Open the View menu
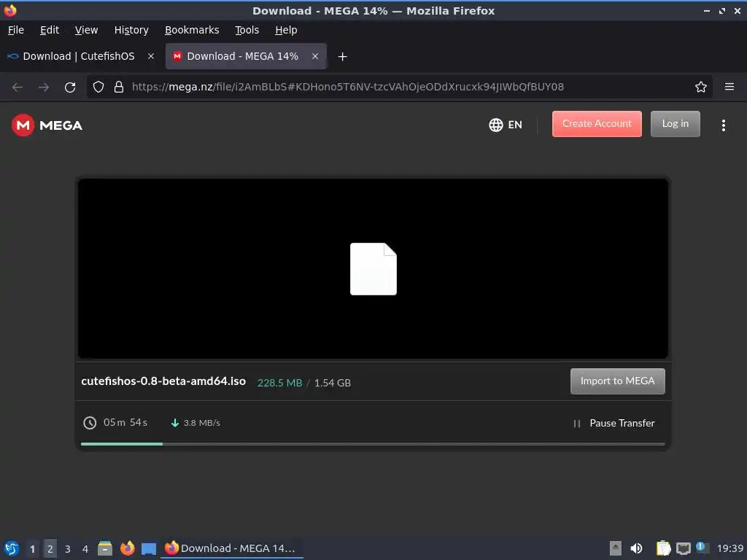Viewport: 747px width, 560px height. click(x=86, y=30)
